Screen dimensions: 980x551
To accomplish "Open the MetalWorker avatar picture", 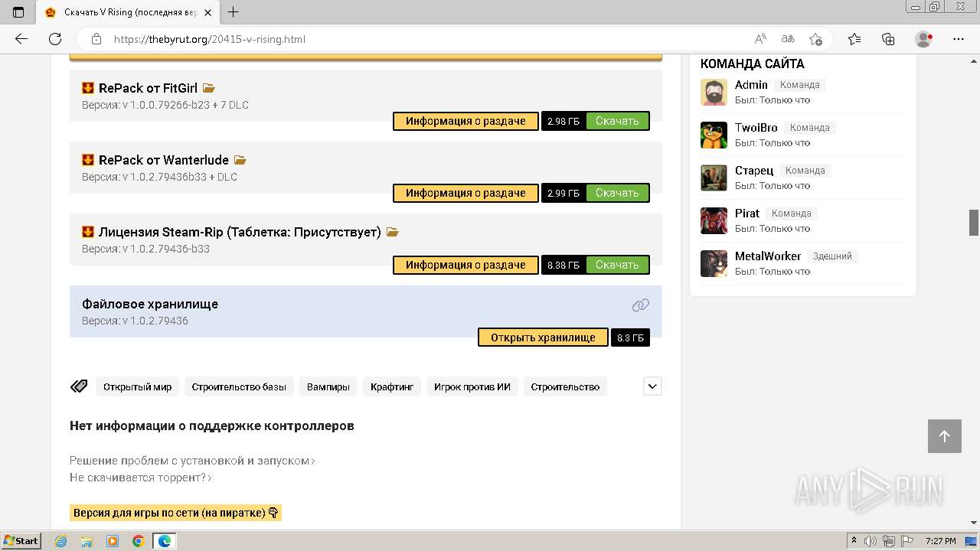I will point(714,264).
